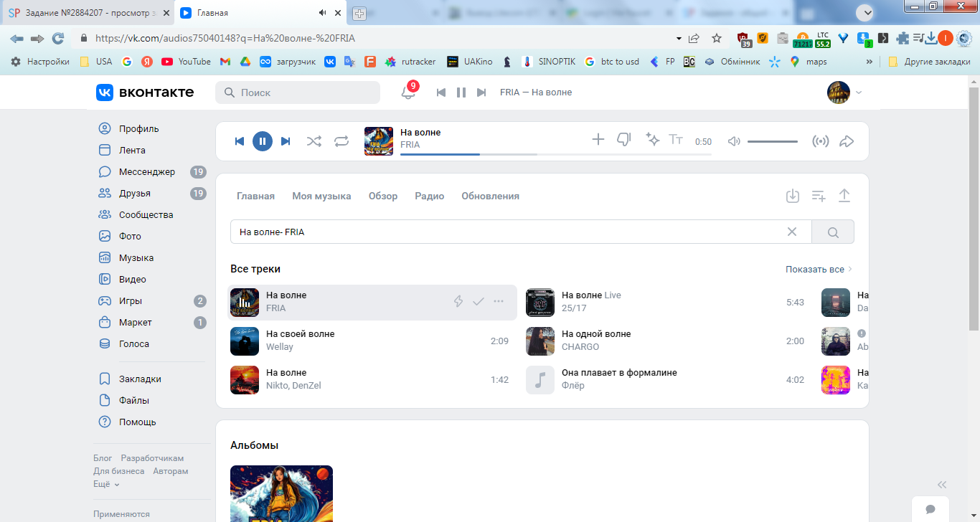980x522 pixels.
Task: Open the FRIA album cover
Action: (x=281, y=493)
